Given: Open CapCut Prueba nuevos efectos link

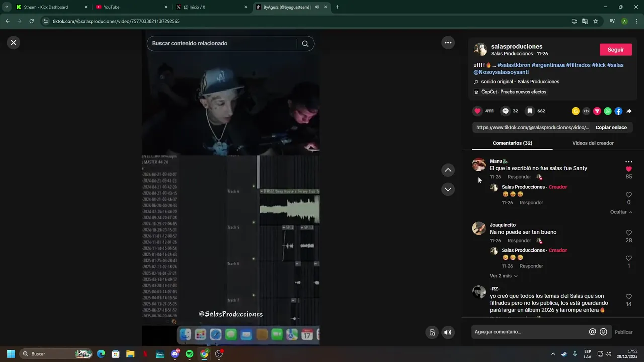Looking at the screenshot, I should (x=514, y=92).
